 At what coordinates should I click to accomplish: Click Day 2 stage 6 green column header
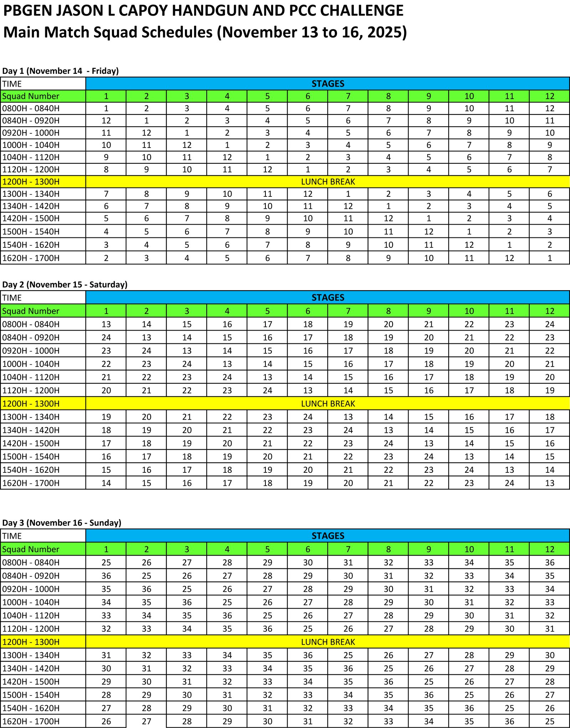point(307,311)
